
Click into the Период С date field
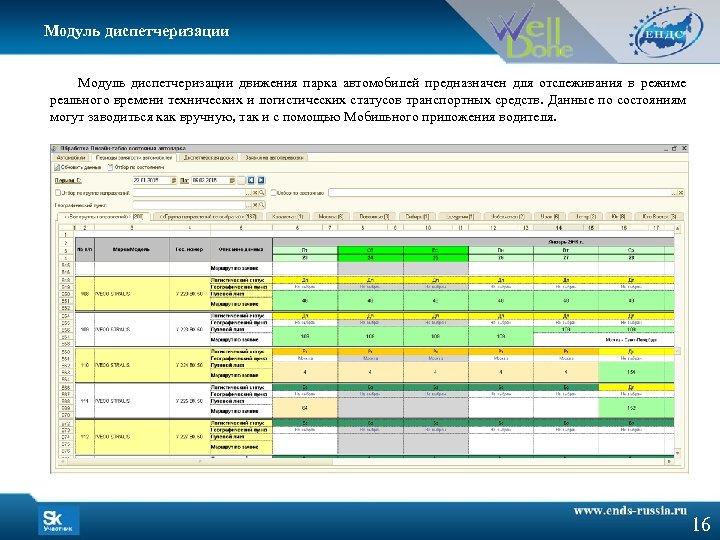coord(152,180)
